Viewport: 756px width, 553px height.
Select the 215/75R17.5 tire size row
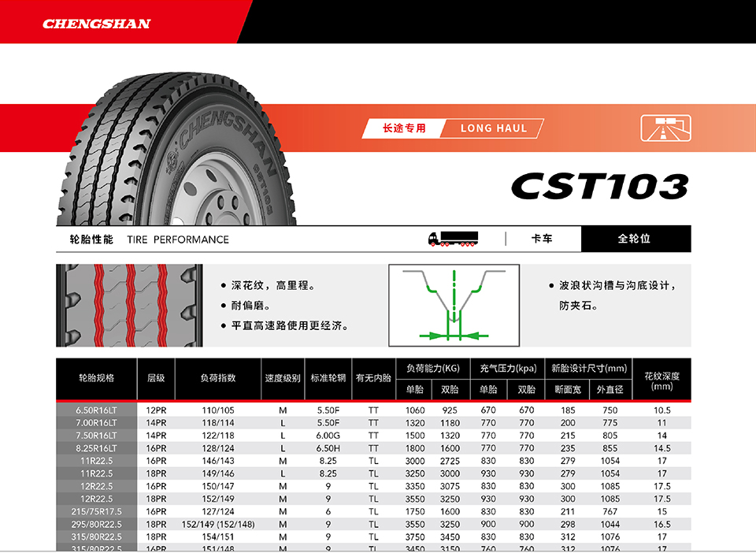pyautogui.click(x=373, y=511)
